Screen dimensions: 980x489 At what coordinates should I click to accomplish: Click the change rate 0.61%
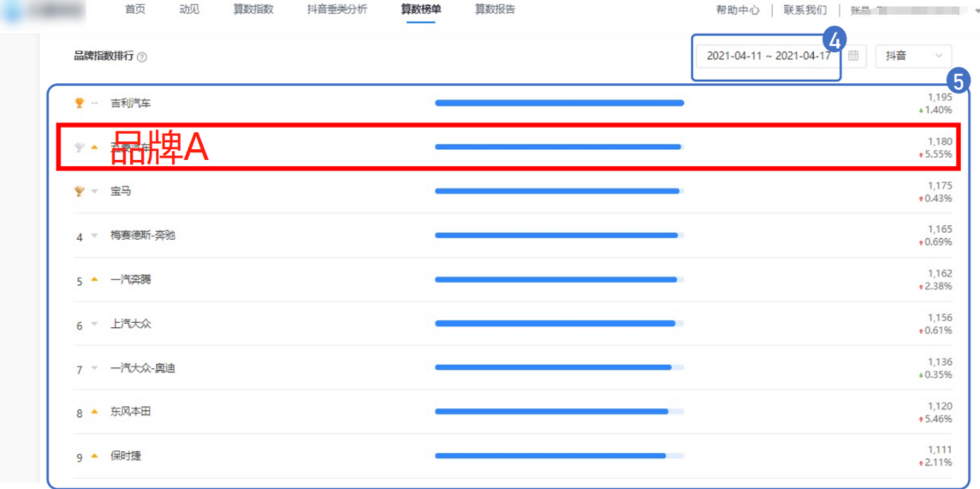coord(938,331)
